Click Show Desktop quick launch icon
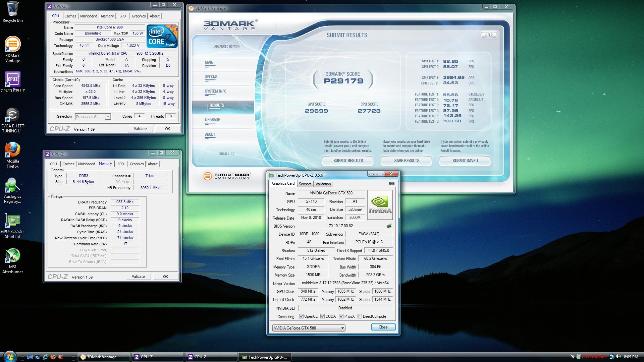 pos(30,357)
